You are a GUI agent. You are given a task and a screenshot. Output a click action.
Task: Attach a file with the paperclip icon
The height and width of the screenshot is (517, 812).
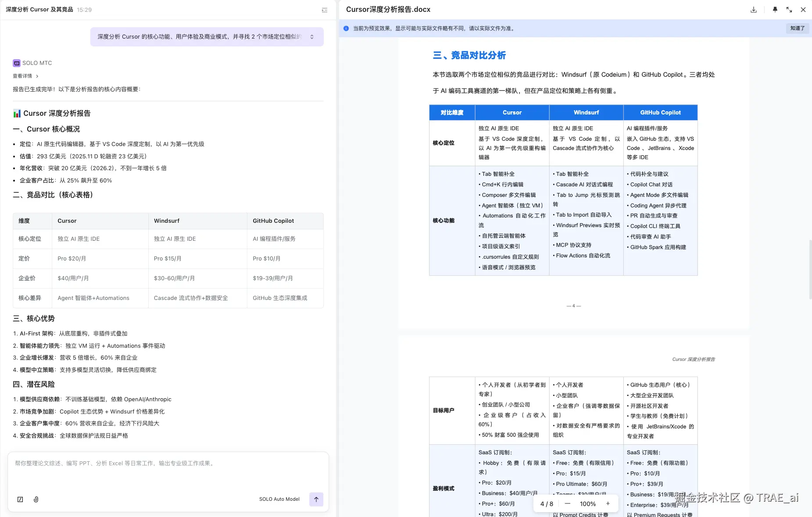coord(36,499)
